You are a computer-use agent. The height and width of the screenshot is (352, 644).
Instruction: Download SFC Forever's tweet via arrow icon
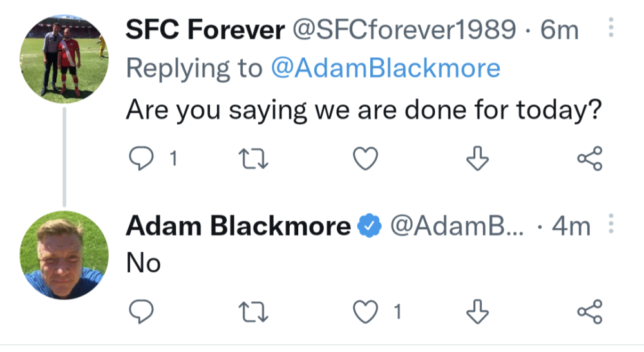point(477,159)
